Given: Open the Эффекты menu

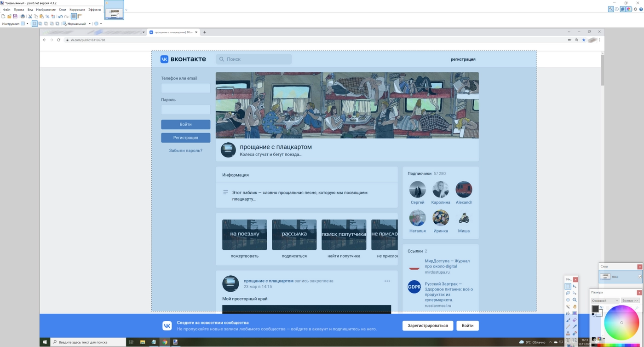Looking at the screenshot, I should pos(95,9).
